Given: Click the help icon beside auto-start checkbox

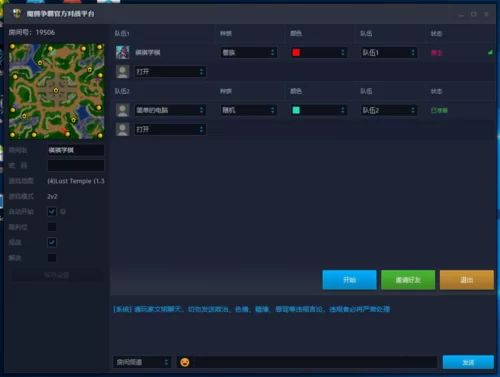Looking at the screenshot, I should pos(63,212).
